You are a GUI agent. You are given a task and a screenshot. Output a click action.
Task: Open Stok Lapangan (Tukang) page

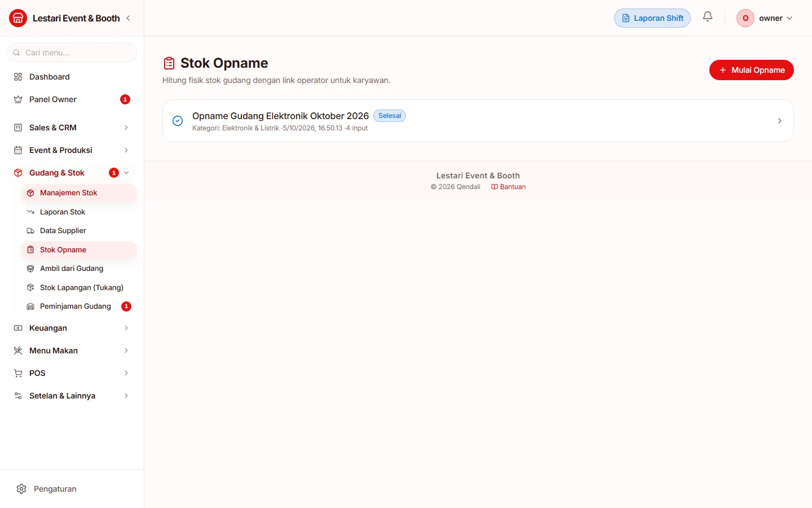79,288
